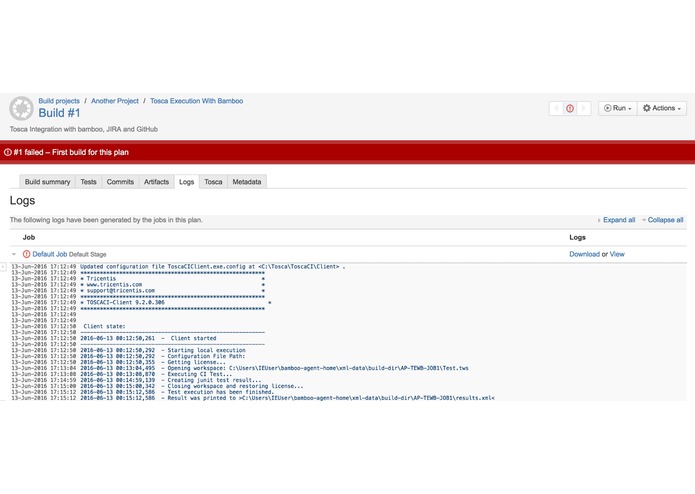View the Default Job log
This screenshot has height=494, width=695.
click(x=617, y=254)
